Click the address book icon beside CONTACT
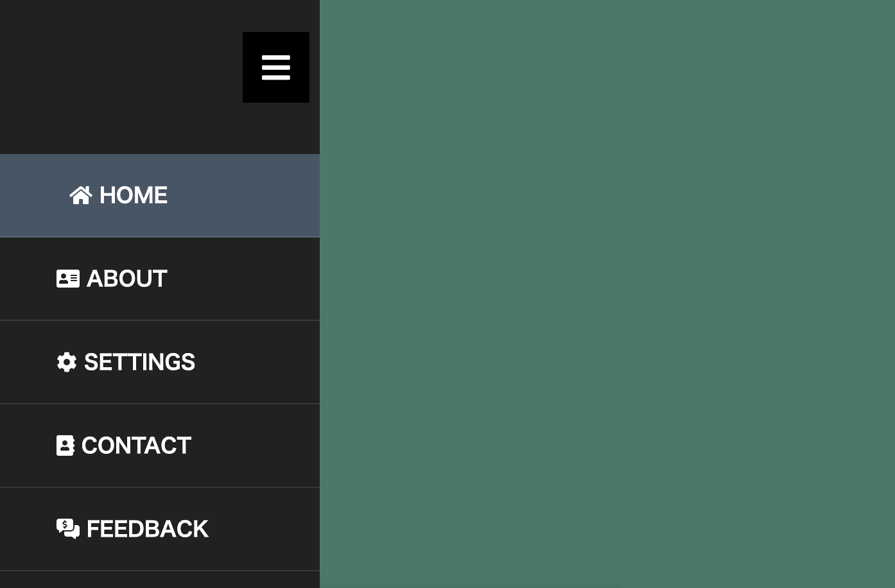This screenshot has width=895, height=588. pos(65,445)
